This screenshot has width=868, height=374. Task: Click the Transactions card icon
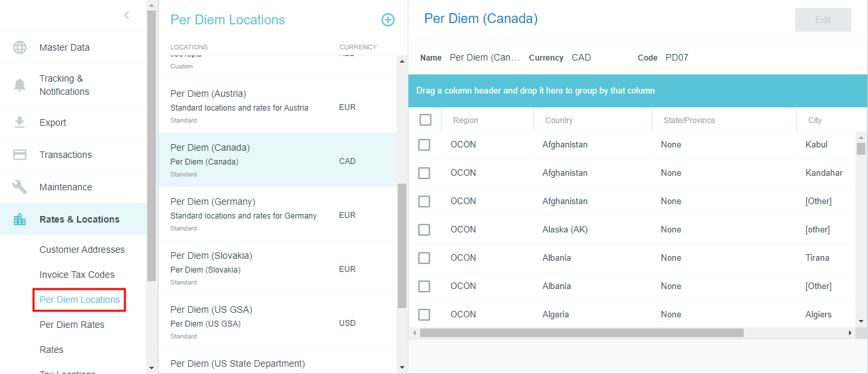(x=20, y=155)
